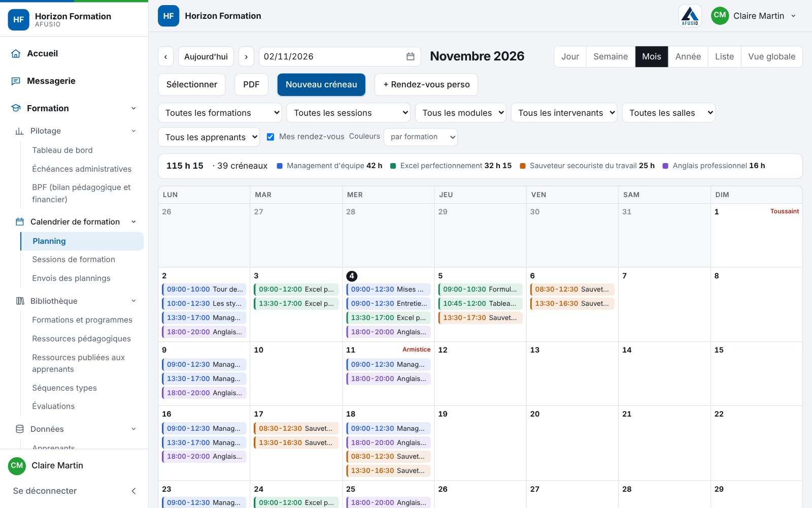Export planning with PDF button
This screenshot has height=508, width=812.
pyautogui.click(x=251, y=84)
